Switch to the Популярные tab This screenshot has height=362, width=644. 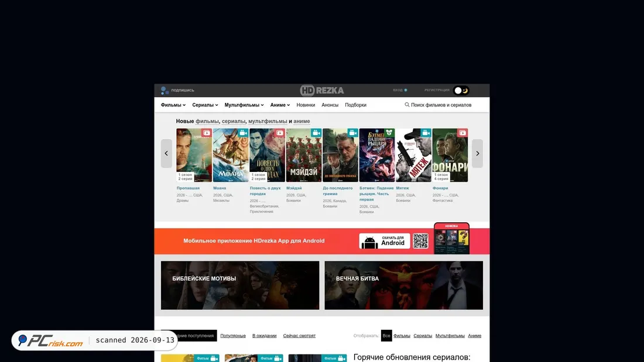point(233,336)
